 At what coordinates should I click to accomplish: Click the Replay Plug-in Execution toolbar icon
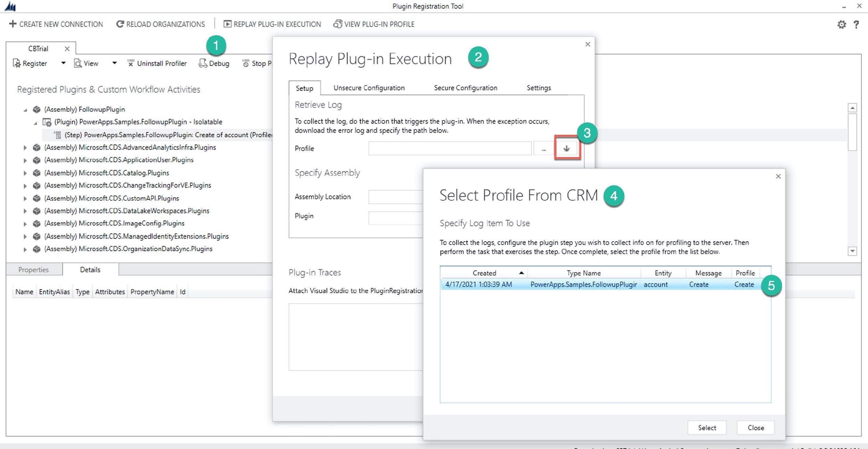click(227, 24)
